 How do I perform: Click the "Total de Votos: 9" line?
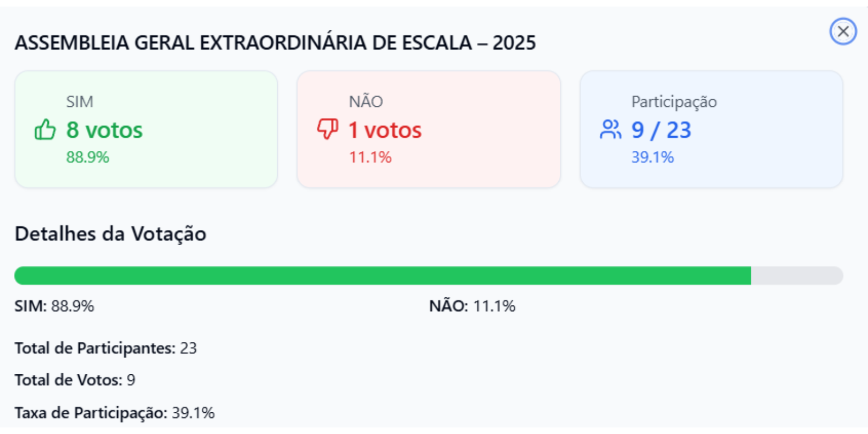(75, 380)
